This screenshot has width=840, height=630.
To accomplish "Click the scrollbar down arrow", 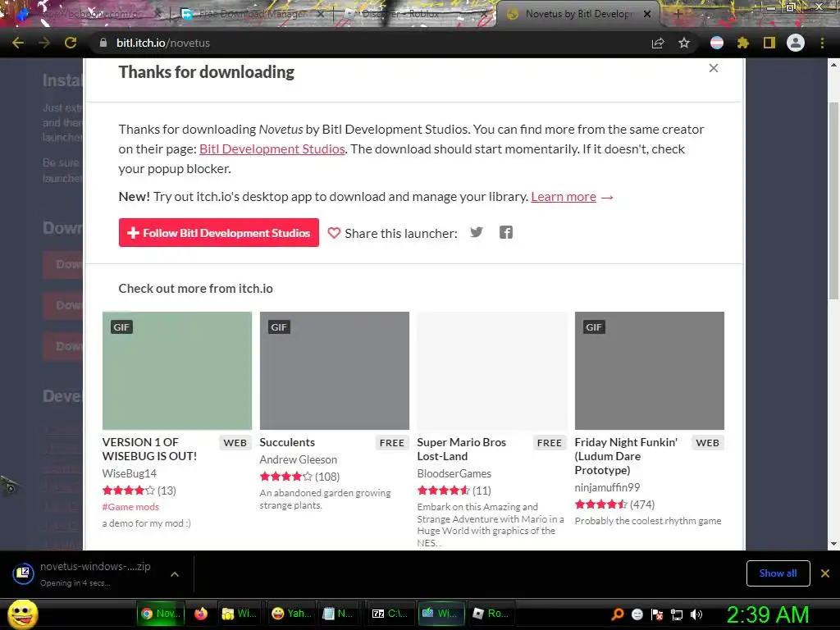I will (x=833, y=545).
